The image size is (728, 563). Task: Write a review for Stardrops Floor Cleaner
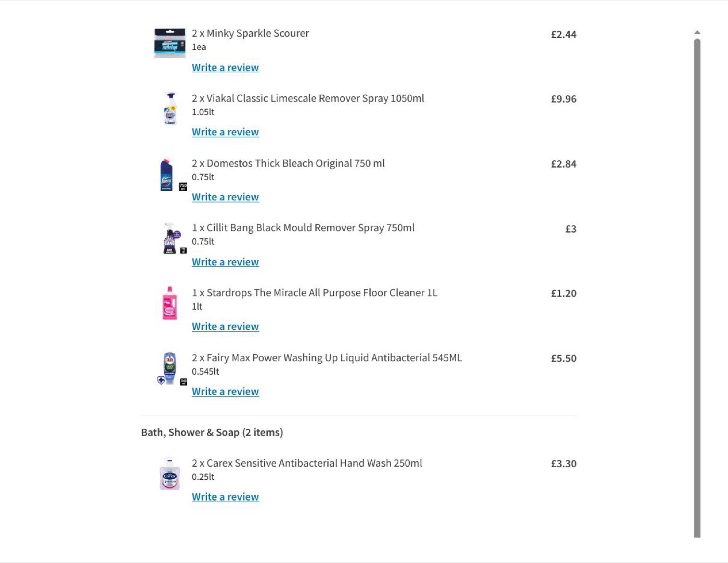(225, 327)
